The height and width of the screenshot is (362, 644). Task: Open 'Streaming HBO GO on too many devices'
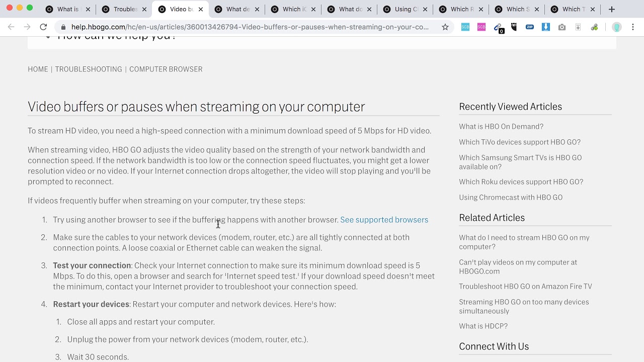click(524, 306)
